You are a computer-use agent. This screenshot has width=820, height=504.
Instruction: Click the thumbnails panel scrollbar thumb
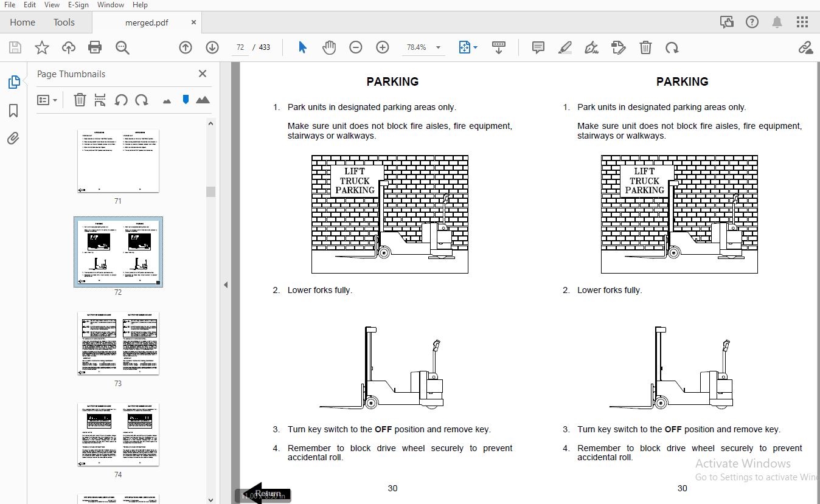tap(211, 192)
